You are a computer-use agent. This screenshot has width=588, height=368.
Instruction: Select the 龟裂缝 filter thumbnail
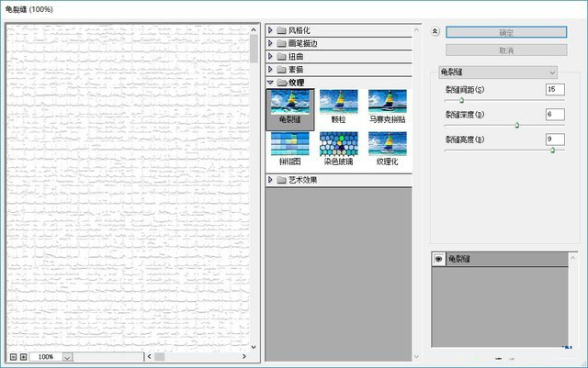(x=289, y=106)
